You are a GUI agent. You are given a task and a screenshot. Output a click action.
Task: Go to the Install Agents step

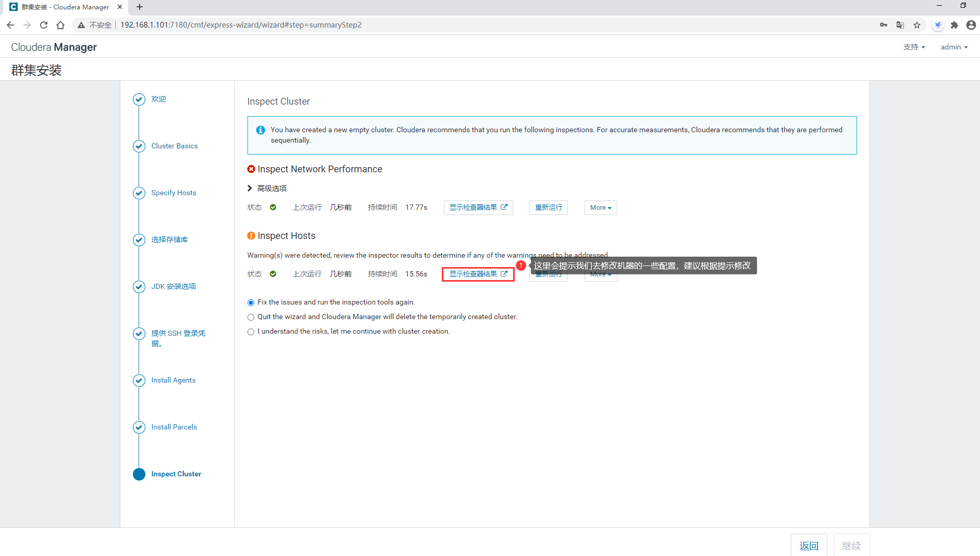173,380
